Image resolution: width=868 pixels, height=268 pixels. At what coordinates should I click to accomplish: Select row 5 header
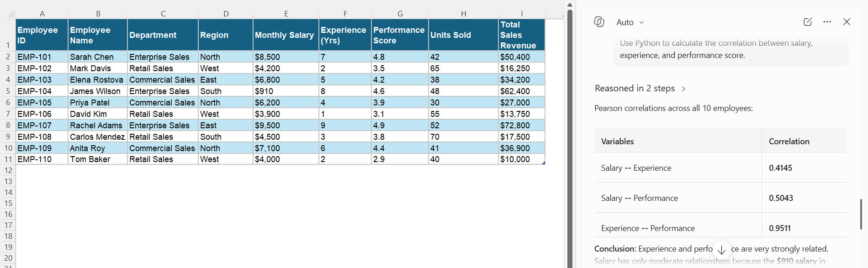pos(8,91)
